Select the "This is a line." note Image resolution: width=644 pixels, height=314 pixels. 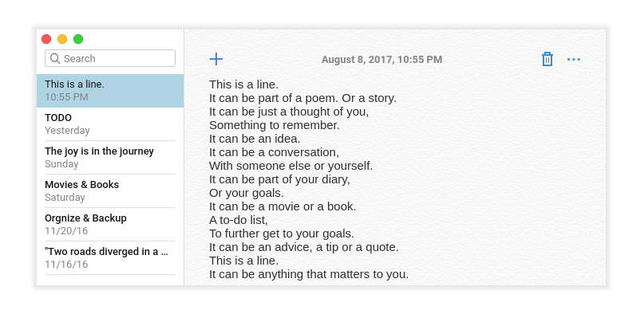(x=110, y=91)
